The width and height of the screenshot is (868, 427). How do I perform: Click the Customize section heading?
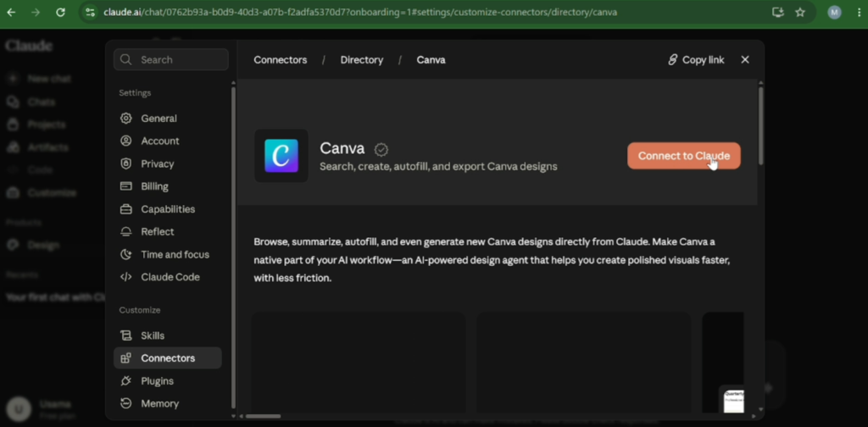click(140, 310)
